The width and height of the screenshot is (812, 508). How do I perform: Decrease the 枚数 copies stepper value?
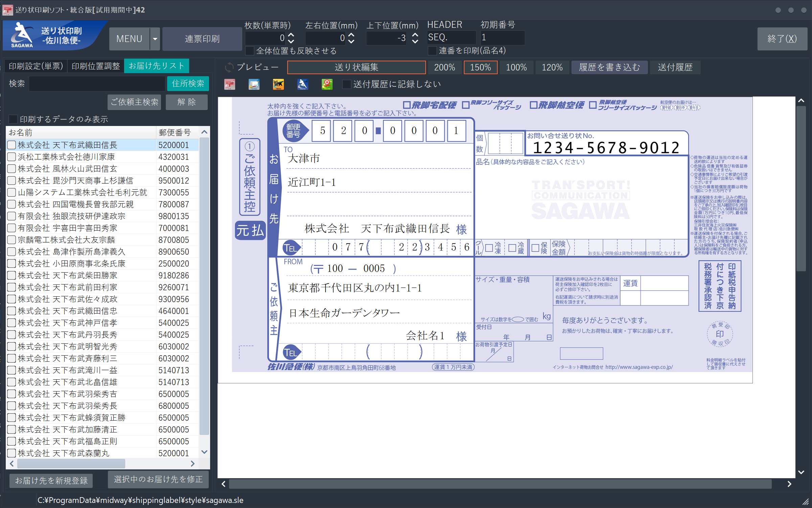coord(291,41)
